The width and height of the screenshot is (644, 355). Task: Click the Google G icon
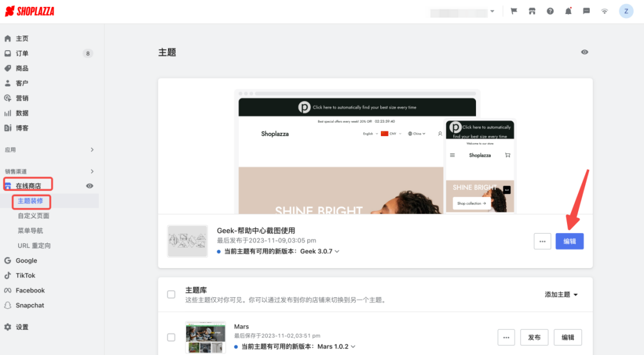pos(8,260)
